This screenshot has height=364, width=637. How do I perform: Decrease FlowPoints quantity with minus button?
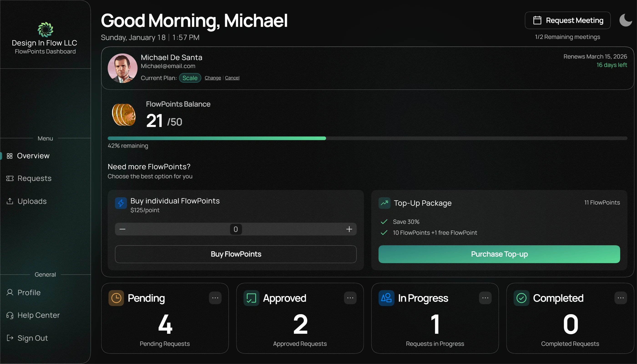click(x=122, y=229)
